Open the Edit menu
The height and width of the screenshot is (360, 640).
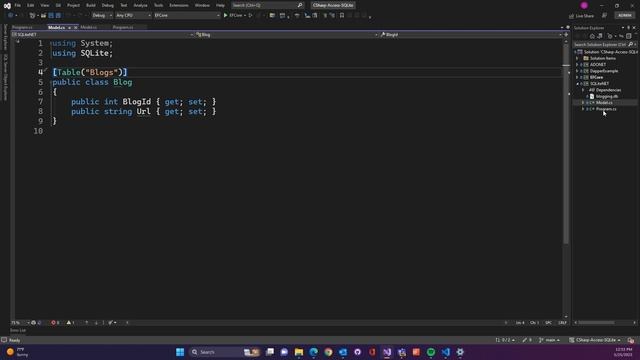coord(31,5)
